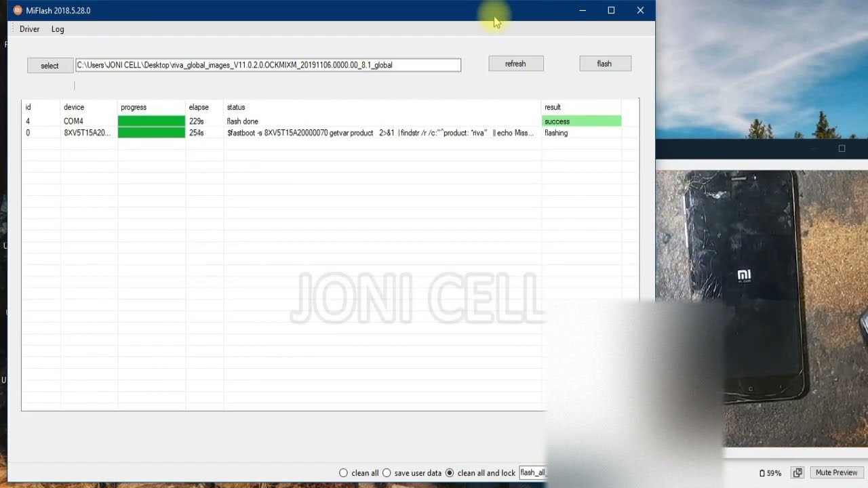Close the MiFlash window
868x488 pixels.
pyautogui.click(x=640, y=10)
